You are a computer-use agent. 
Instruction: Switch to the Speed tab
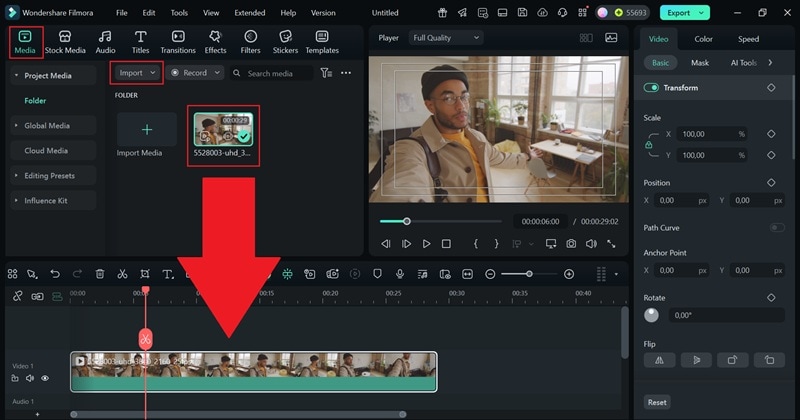pos(748,39)
